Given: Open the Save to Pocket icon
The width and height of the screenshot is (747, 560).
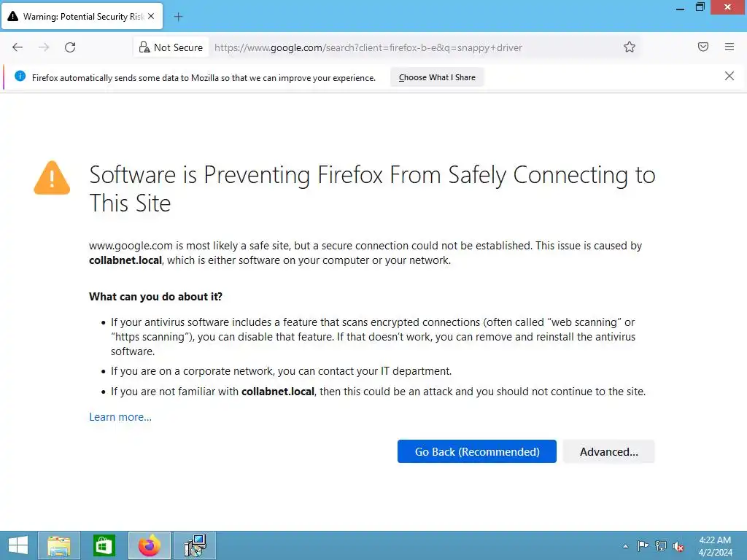Looking at the screenshot, I should [703, 47].
